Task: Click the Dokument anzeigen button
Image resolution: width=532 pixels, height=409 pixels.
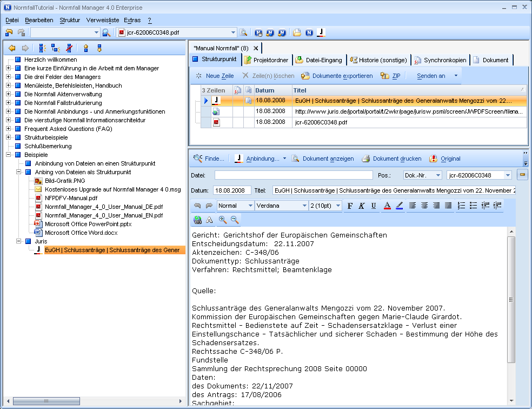Action: [323, 159]
